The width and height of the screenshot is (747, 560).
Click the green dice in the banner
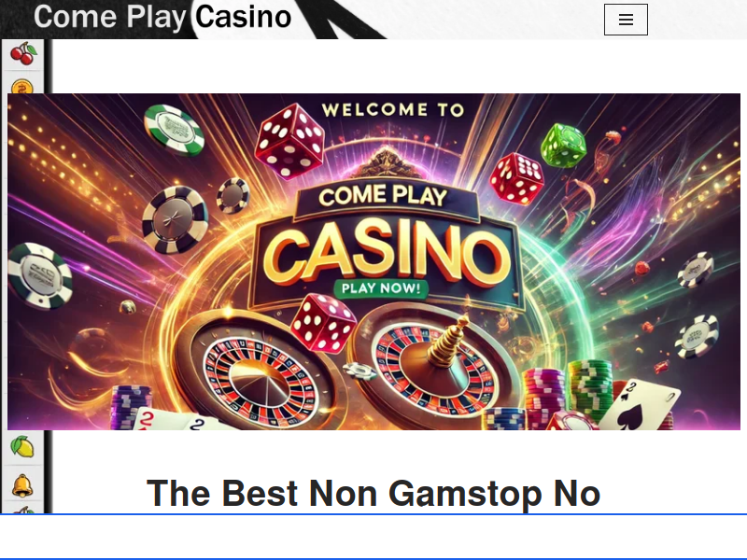click(x=563, y=145)
